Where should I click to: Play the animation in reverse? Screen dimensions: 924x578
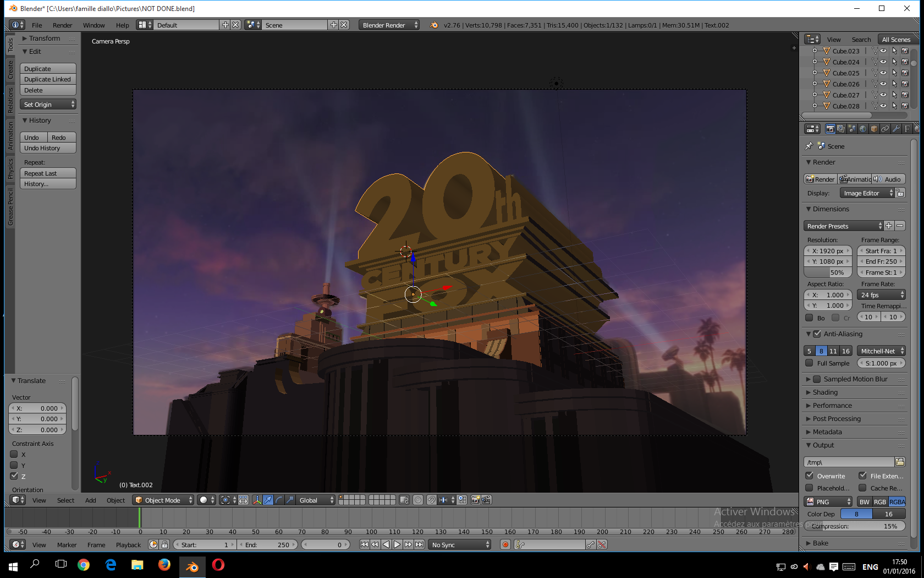click(386, 544)
